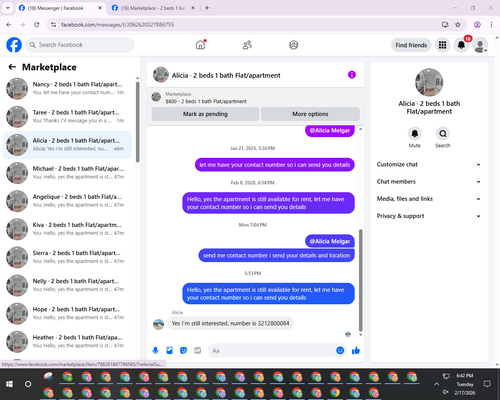Screen dimensions: 500x400
Task: Show hidden system tray icons
Action: point(436,384)
